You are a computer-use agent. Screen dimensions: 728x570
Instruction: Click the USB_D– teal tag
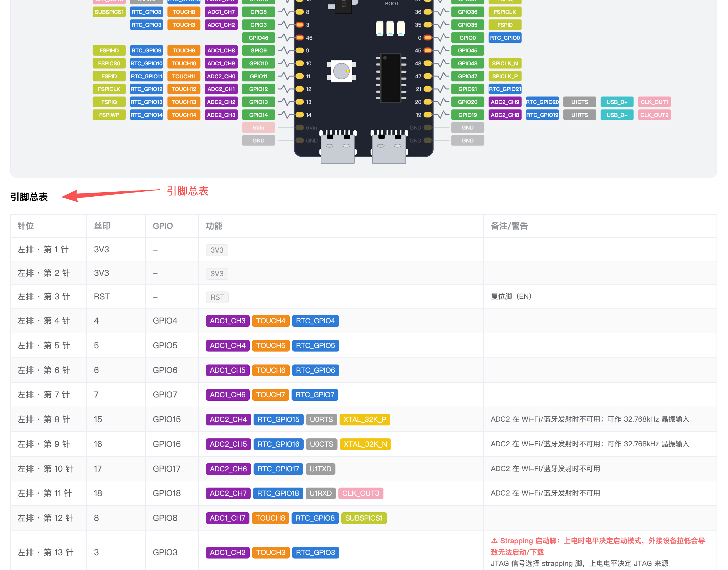click(x=617, y=115)
